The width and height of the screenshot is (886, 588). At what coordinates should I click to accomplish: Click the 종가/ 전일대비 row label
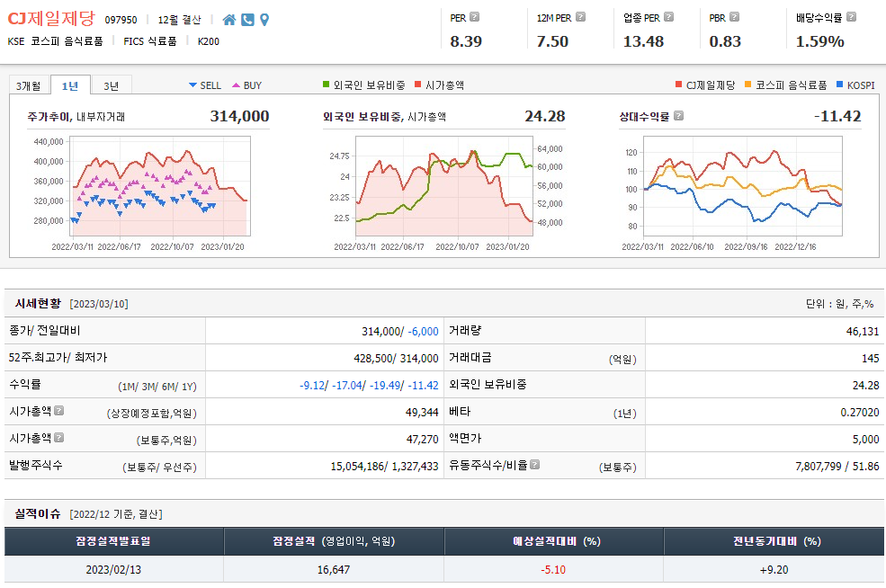[x=45, y=331]
